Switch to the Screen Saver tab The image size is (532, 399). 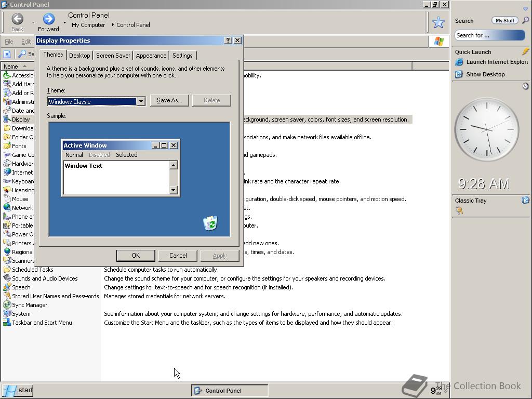pos(113,55)
